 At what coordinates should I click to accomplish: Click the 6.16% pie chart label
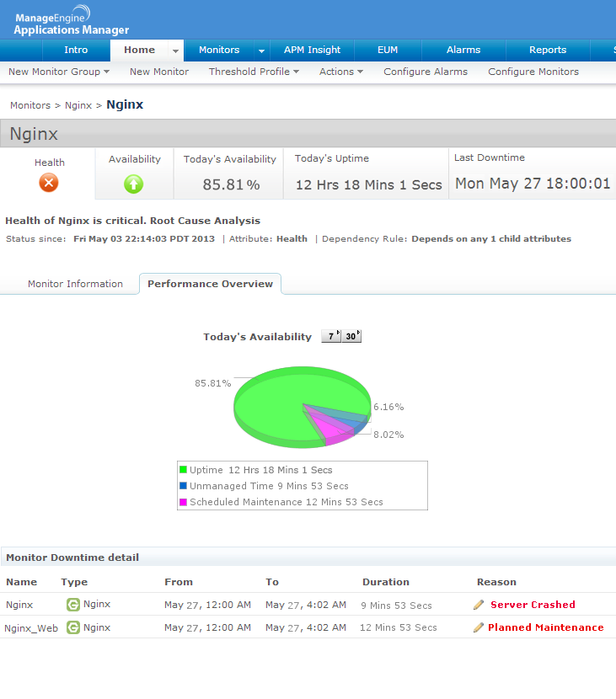pos(388,407)
